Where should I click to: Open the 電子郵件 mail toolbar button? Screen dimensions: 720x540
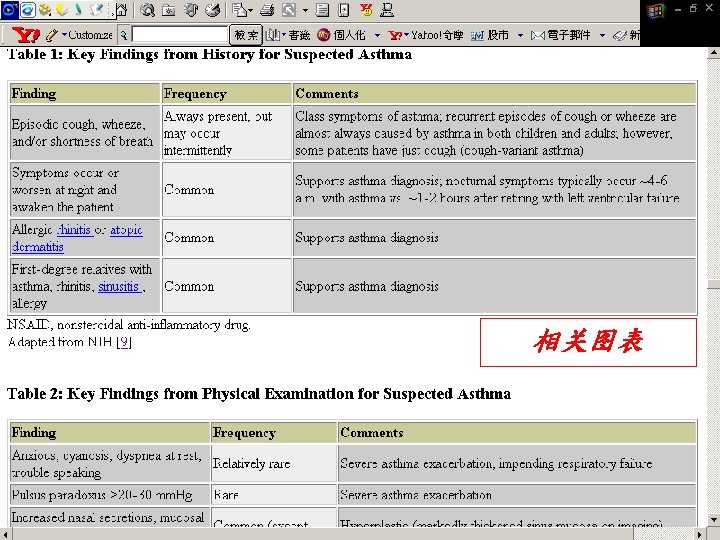561,35
